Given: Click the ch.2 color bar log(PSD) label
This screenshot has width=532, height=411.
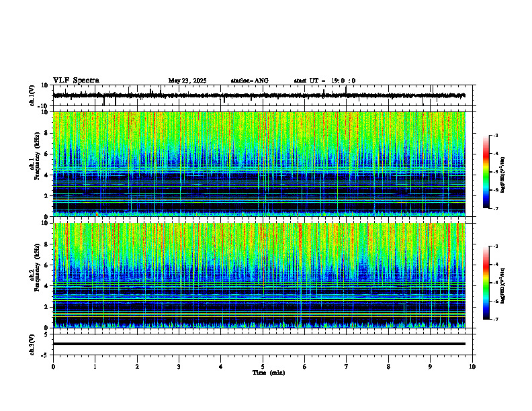Looking at the screenshot, I should [502, 285].
